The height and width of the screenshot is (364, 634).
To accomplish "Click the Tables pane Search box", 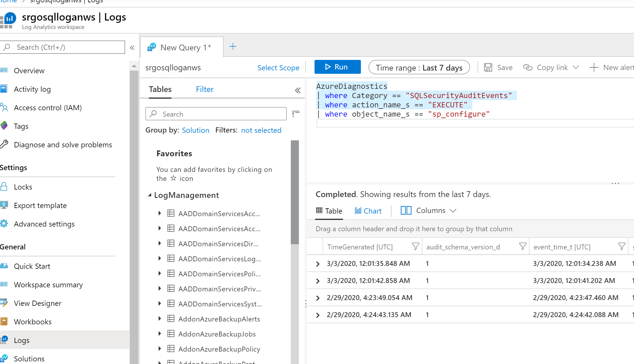I will click(x=216, y=114).
